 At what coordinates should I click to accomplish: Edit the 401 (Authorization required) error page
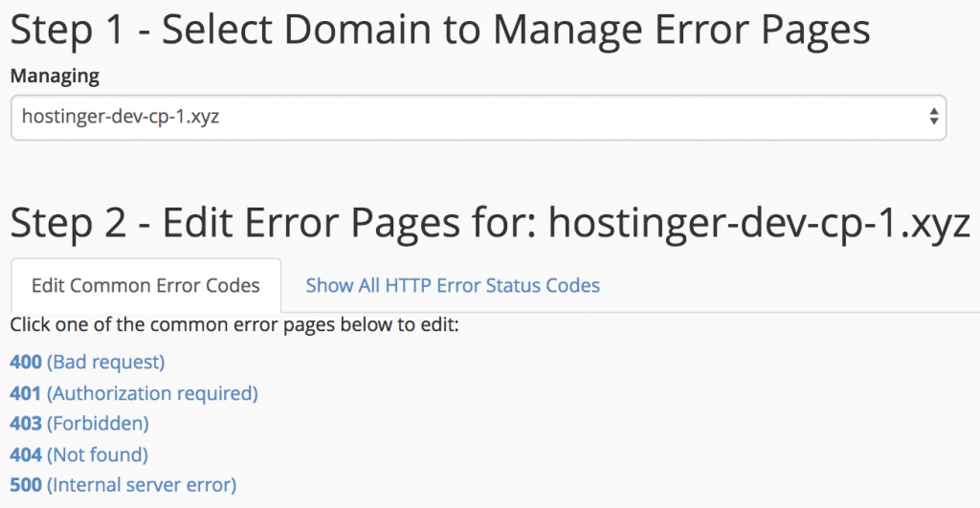pyautogui.click(x=134, y=393)
